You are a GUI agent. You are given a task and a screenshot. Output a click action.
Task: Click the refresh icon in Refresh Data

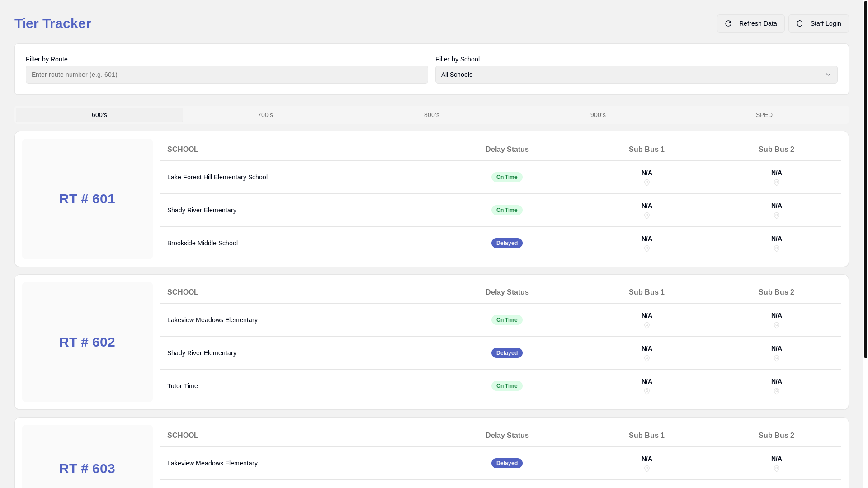pyautogui.click(x=728, y=23)
